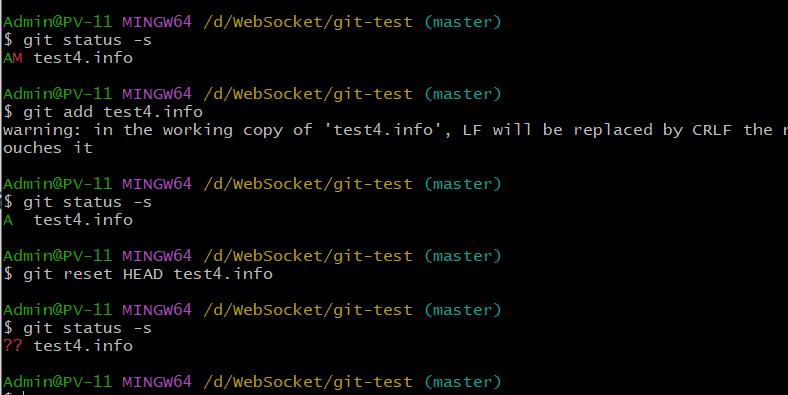
Task: Click the 'CRLF' word in warning line
Action: point(712,130)
